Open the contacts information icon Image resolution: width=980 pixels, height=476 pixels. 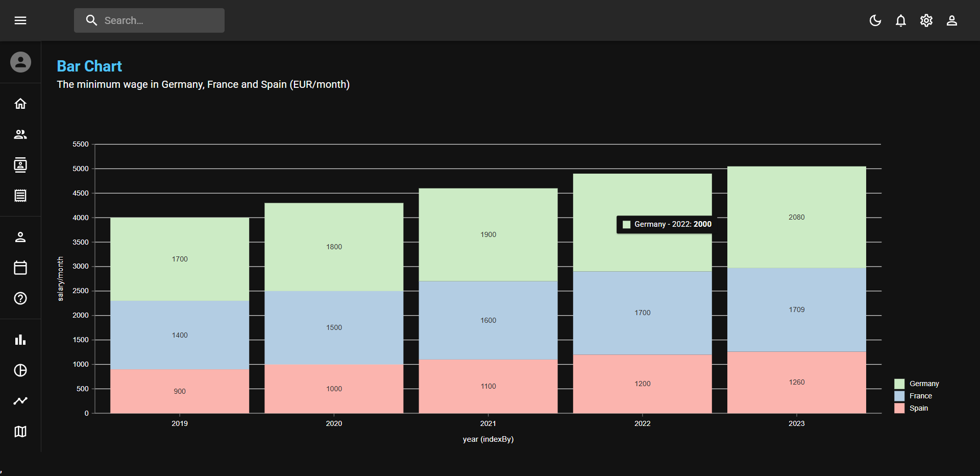point(20,165)
